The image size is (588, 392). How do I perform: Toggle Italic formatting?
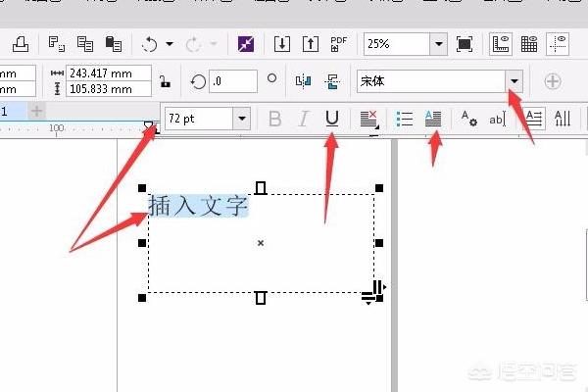pos(304,119)
